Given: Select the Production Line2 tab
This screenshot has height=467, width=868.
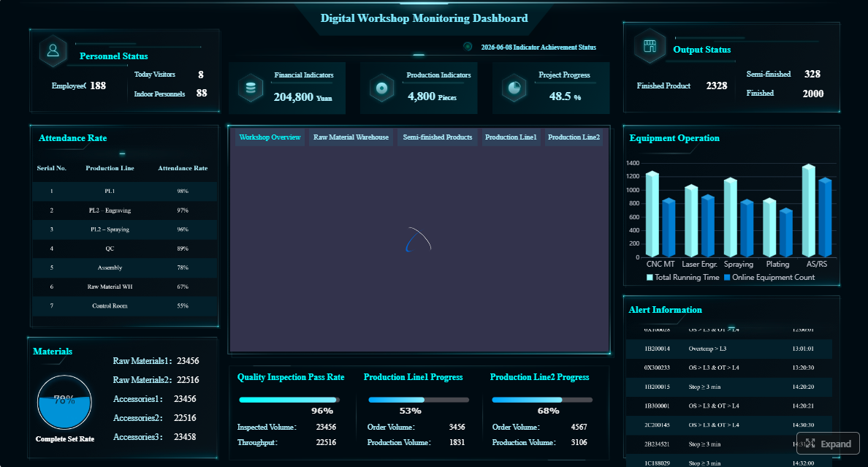Looking at the screenshot, I should tap(574, 137).
